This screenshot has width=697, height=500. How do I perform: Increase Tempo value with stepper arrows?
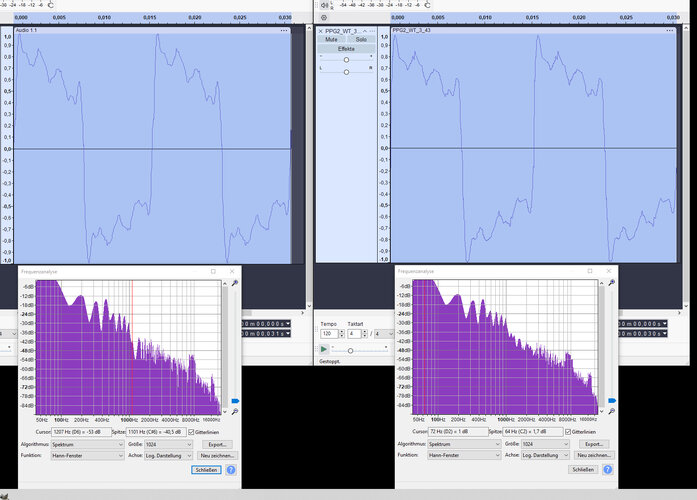pyautogui.click(x=341, y=332)
